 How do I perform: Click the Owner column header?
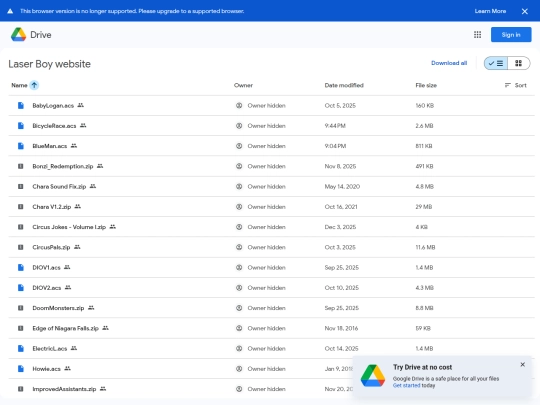(243, 85)
